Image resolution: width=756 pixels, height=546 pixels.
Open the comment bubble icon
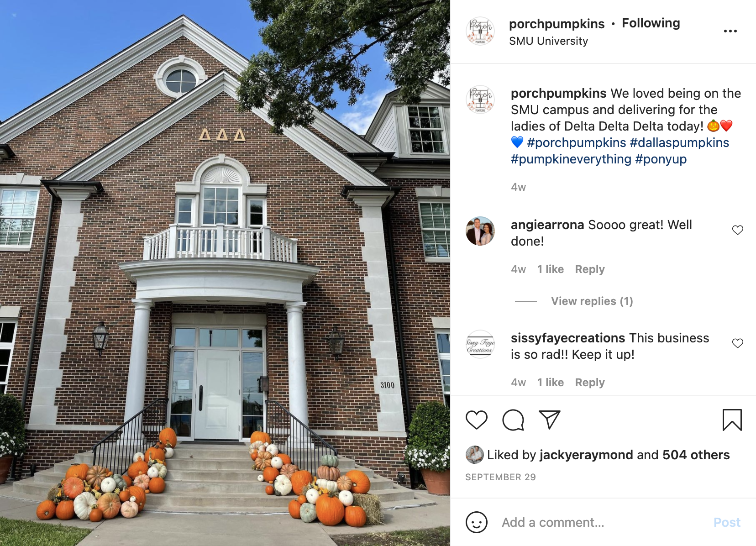(x=513, y=420)
